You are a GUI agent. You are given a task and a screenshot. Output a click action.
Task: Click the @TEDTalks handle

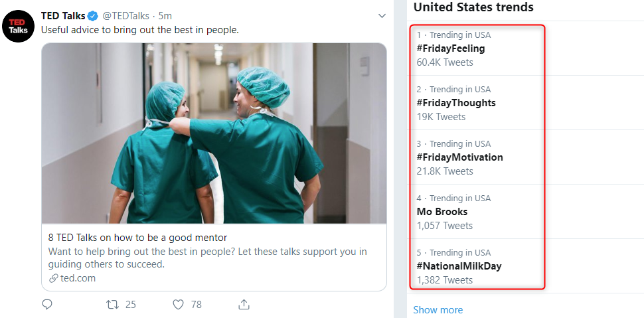[x=127, y=16]
